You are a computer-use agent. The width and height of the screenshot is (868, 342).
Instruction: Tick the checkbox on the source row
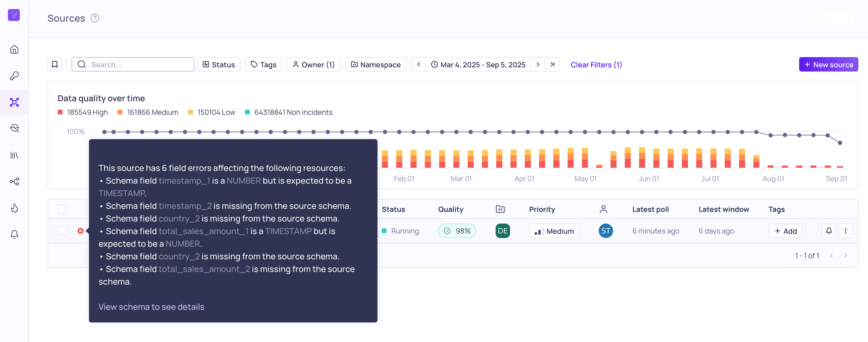[63, 231]
